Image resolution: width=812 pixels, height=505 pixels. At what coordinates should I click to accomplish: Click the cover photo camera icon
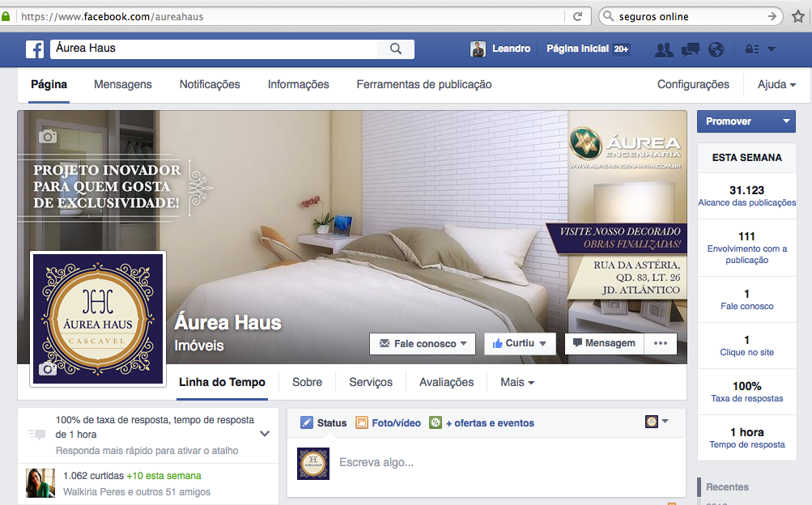pyautogui.click(x=48, y=136)
